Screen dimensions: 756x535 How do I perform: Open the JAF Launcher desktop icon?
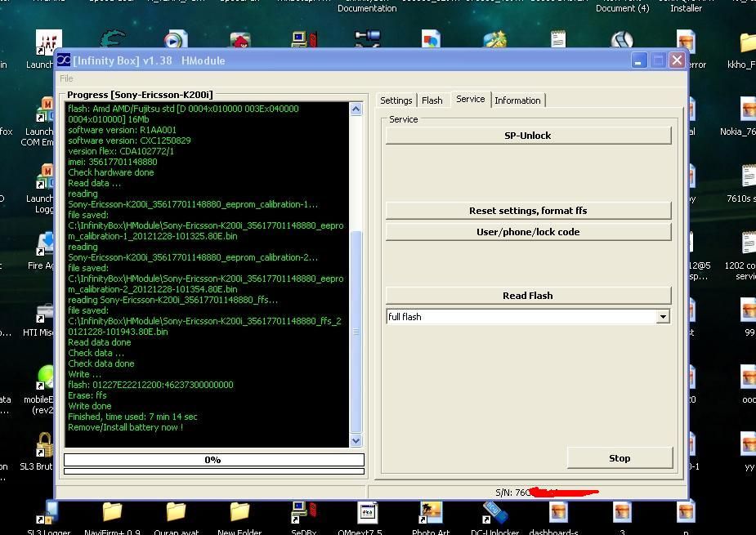(48, 42)
